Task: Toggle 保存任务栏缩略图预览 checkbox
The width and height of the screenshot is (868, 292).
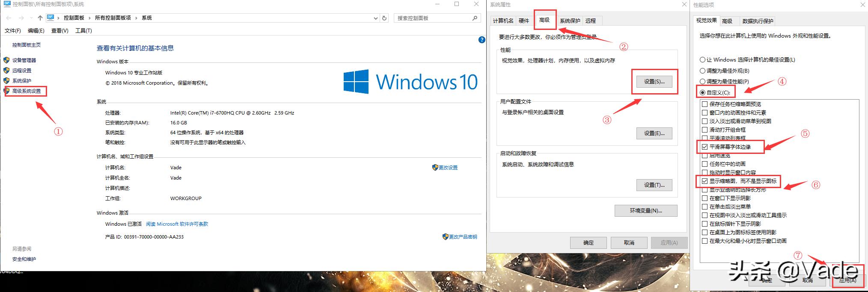Action: click(x=705, y=104)
